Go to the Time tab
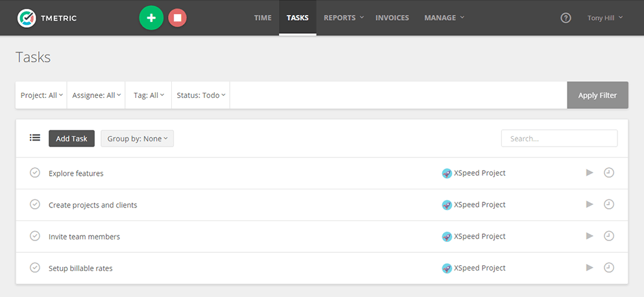644x297 pixels. click(263, 18)
